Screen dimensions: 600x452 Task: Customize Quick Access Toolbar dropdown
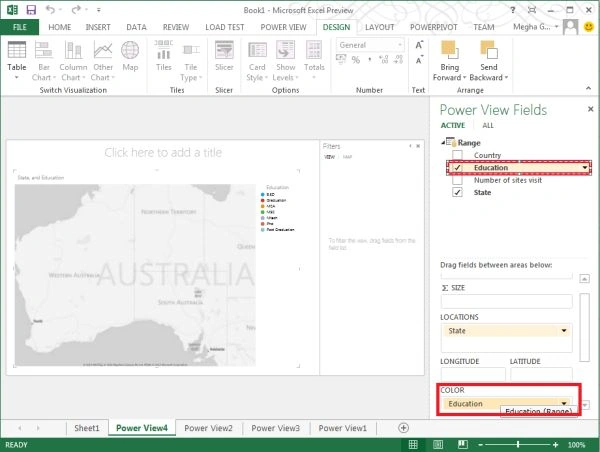(99, 10)
